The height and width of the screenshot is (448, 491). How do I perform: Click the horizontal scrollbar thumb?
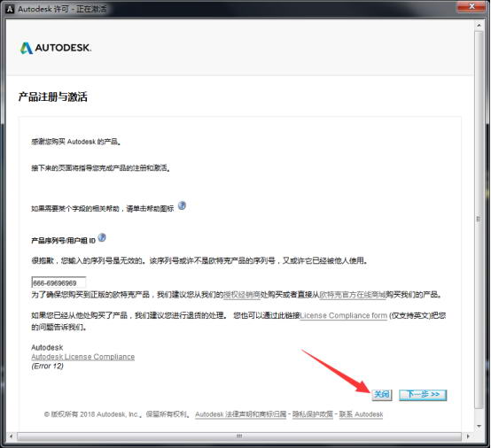[239, 436]
